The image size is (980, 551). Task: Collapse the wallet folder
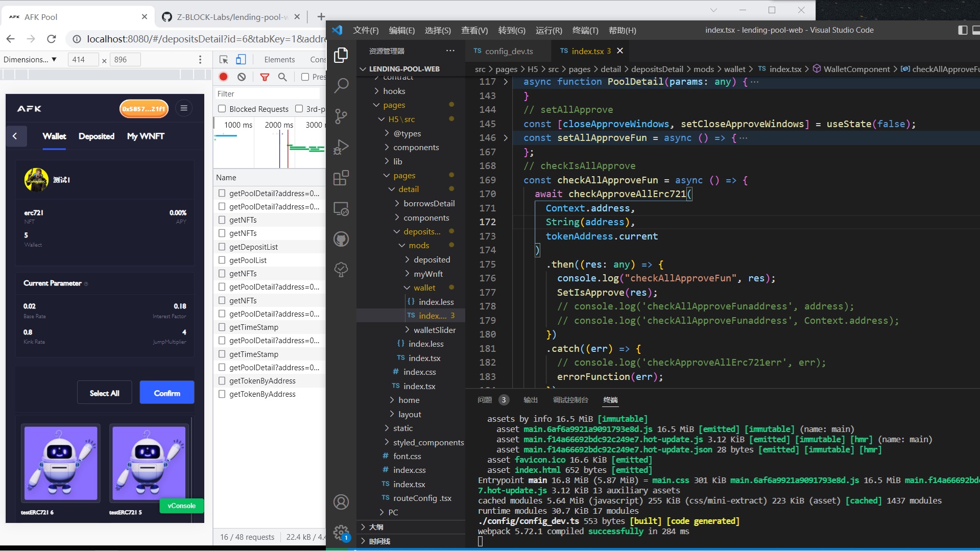tap(424, 288)
